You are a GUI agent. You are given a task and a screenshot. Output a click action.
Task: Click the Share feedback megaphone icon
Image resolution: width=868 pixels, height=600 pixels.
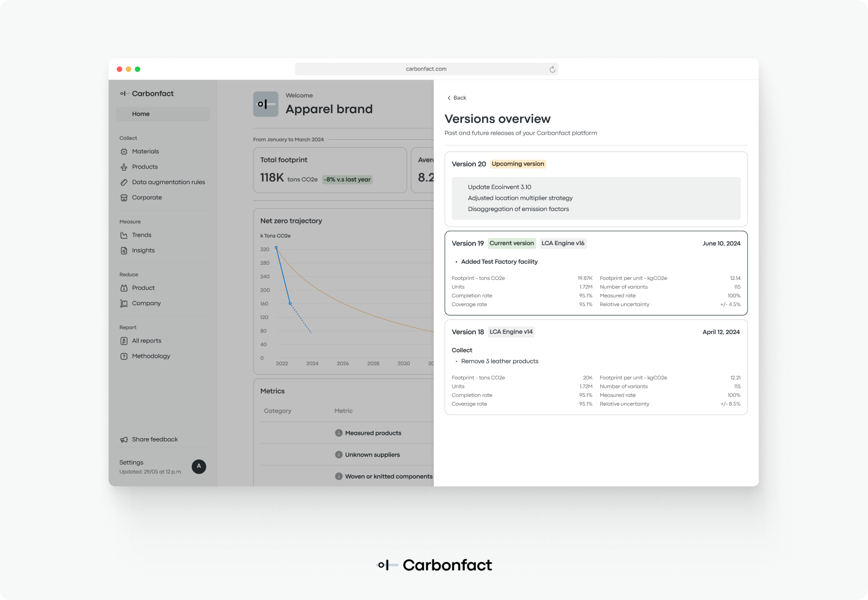124,439
